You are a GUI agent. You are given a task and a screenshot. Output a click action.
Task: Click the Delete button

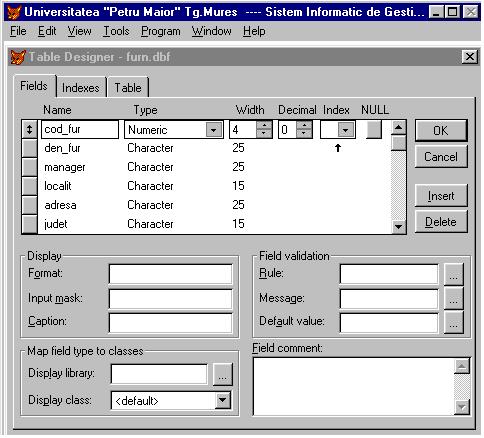pyautogui.click(x=441, y=222)
